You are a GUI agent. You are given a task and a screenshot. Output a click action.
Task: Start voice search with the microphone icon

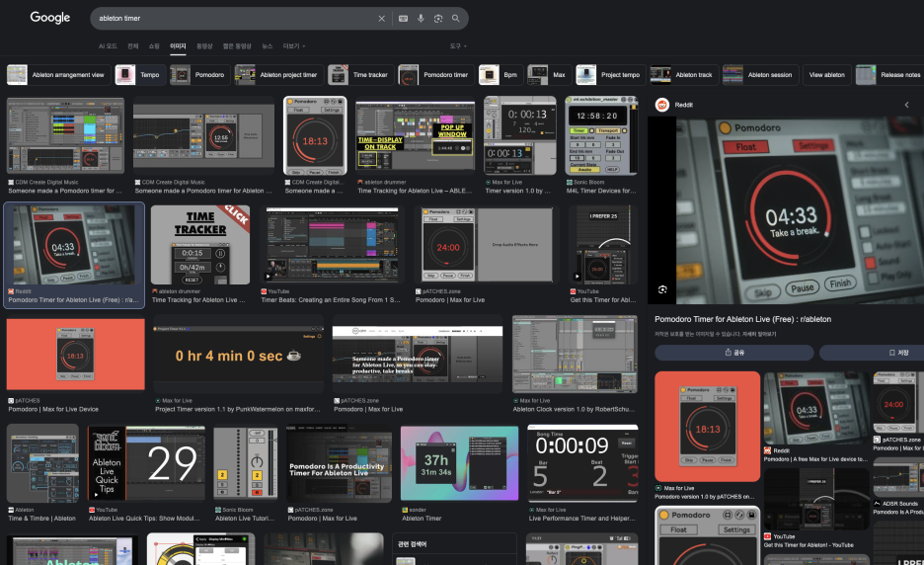pyautogui.click(x=421, y=19)
